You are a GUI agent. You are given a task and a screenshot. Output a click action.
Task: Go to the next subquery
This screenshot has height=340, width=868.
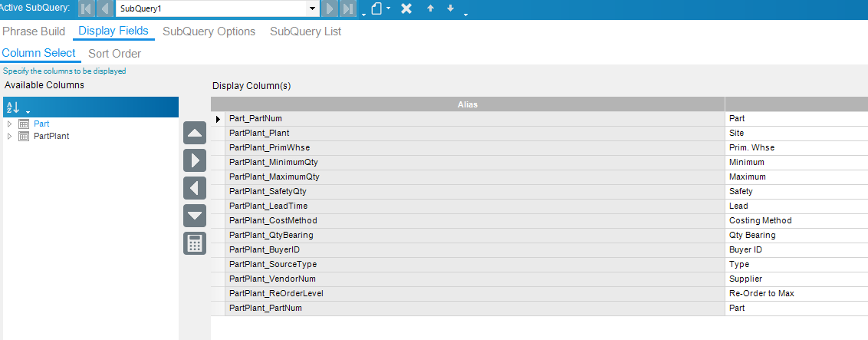[x=330, y=9]
